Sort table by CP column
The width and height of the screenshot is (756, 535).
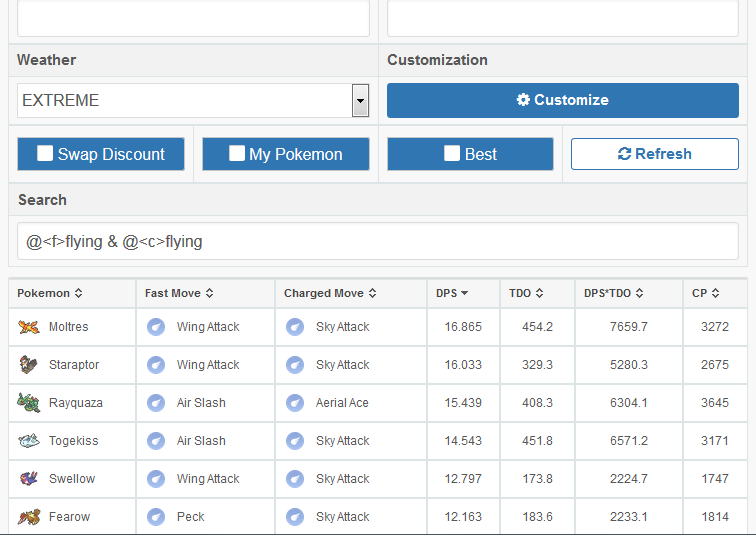(x=705, y=293)
